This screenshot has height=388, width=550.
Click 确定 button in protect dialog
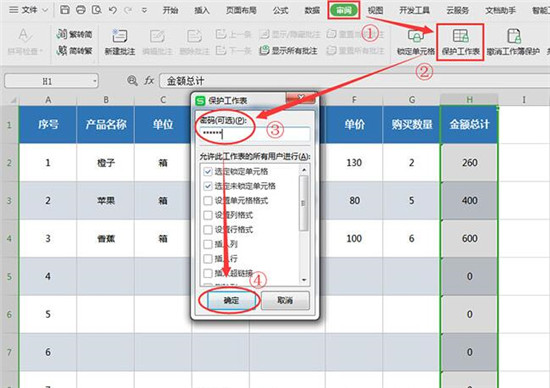231,300
